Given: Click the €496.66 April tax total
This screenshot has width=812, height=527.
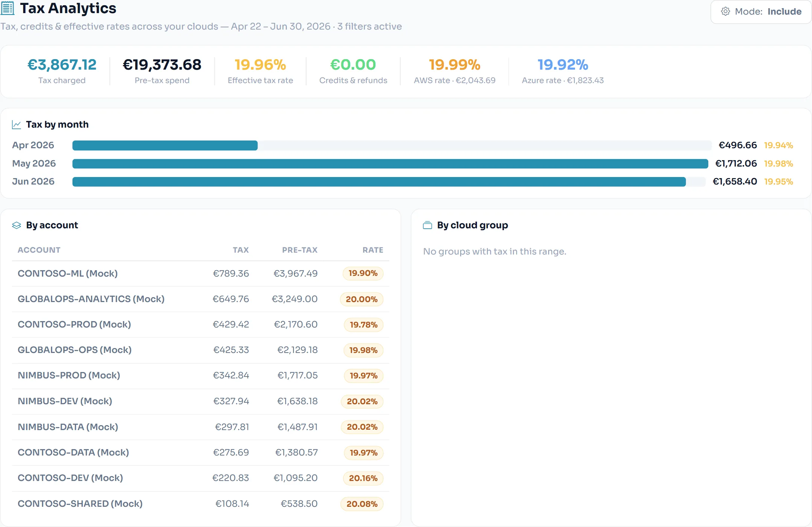Looking at the screenshot, I should point(738,145).
